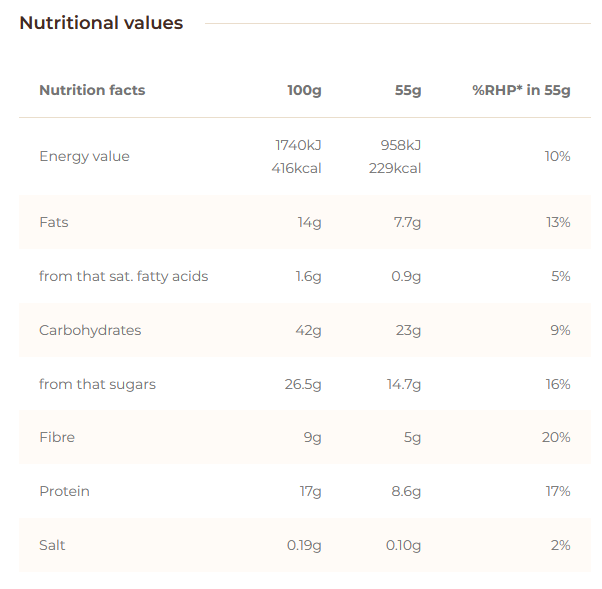The width and height of the screenshot is (602, 589).
Task: Select the '42g' carbohydrates value
Action: [308, 330]
